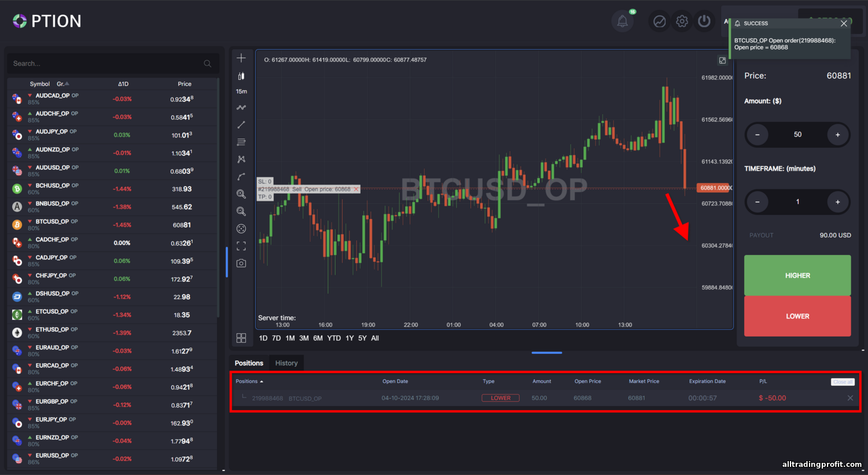Click the LOWER type badge in positions
The width and height of the screenshot is (868, 475).
click(x=501, y=398)
